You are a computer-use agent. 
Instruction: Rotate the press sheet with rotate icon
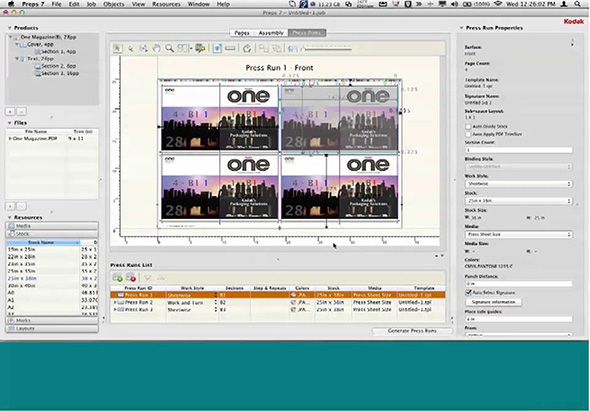pos(247,48)
